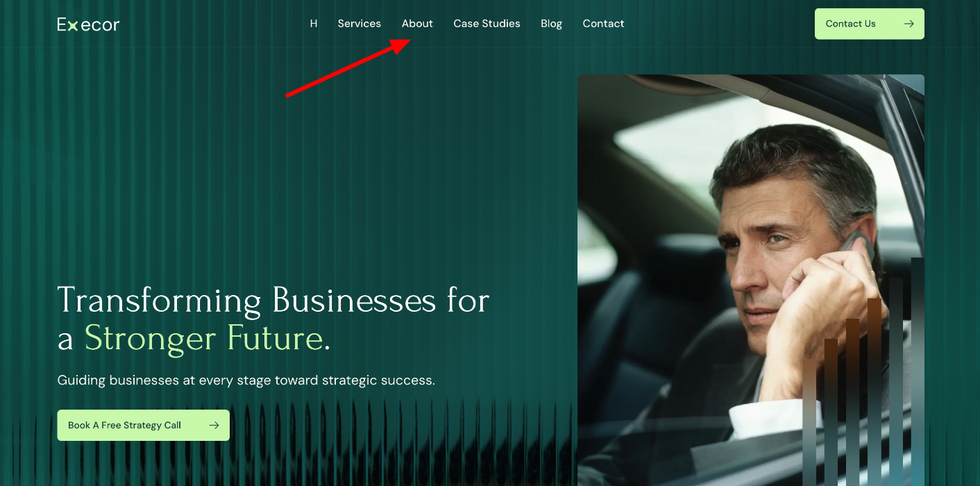The width and height of the screenshot is (980, 486).
Task: Click the green Stronger Future text
Action: [203, 339]
